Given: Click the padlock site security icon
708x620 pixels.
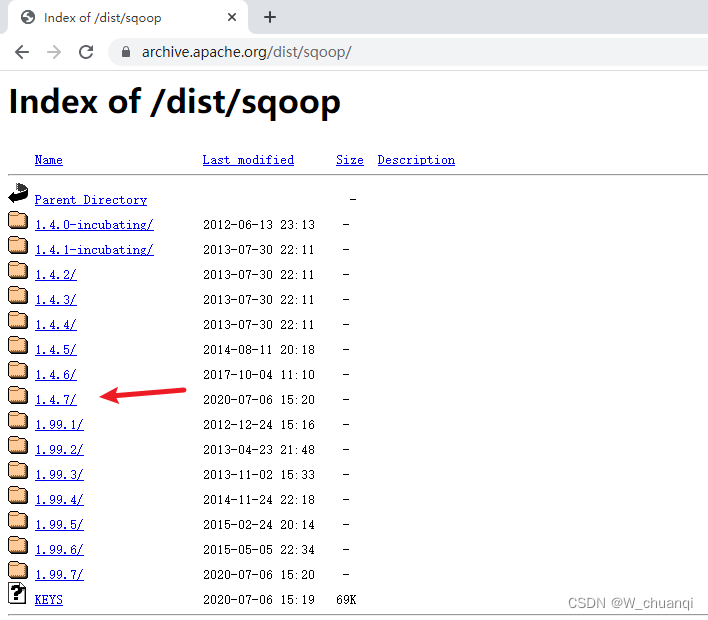Looking at the screenshot, I should coord(126,52).
